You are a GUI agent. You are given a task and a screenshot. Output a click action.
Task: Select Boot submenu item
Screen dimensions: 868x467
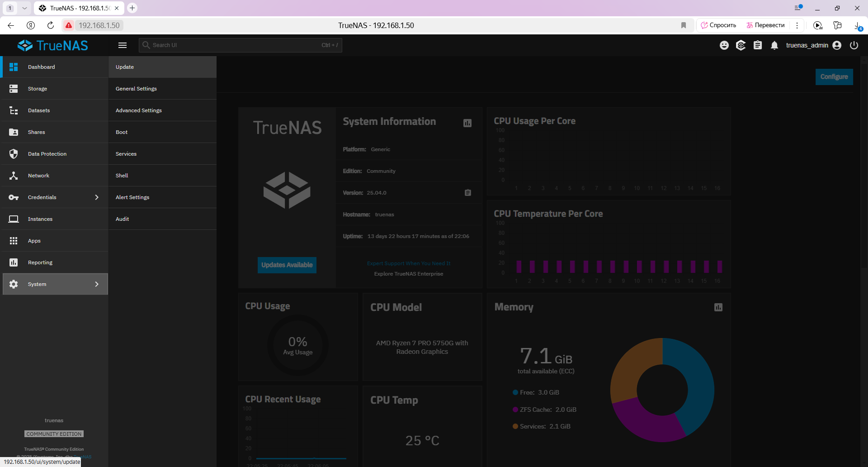pyautogui.click(x=162, y=132)
